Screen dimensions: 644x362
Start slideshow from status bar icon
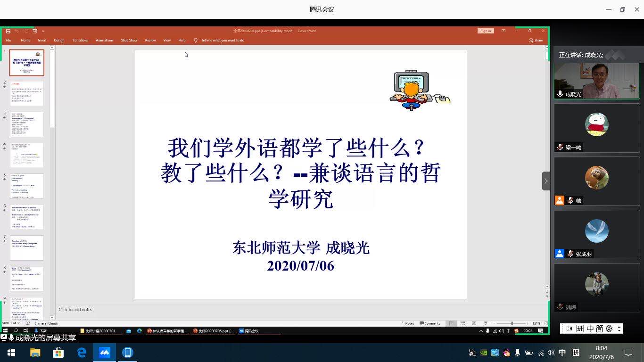(x=485, y=323)
